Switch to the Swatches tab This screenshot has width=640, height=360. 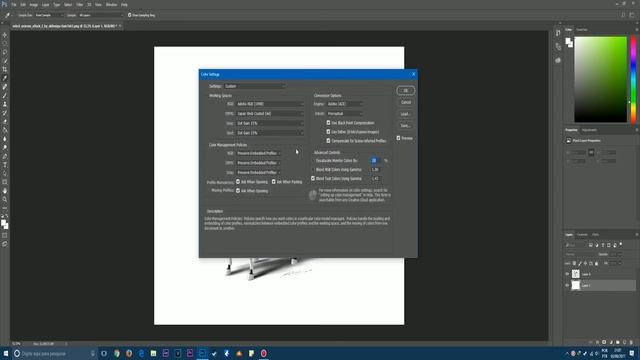(x=582, y=29)
